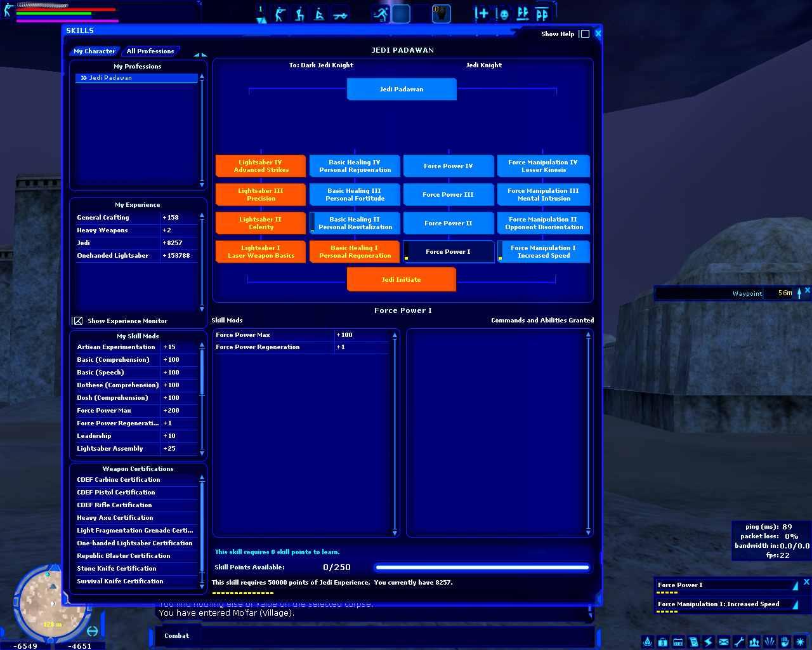Open the mail envelope icon
Screen dimensions: 812x650
click(724, 642)
